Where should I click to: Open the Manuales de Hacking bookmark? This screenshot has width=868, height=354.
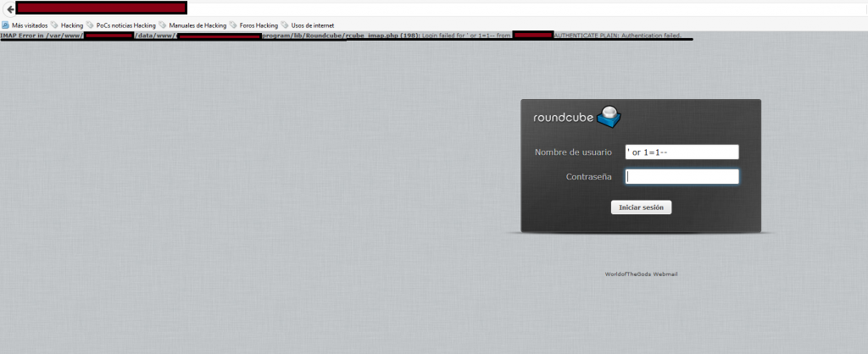click(198, 25)
